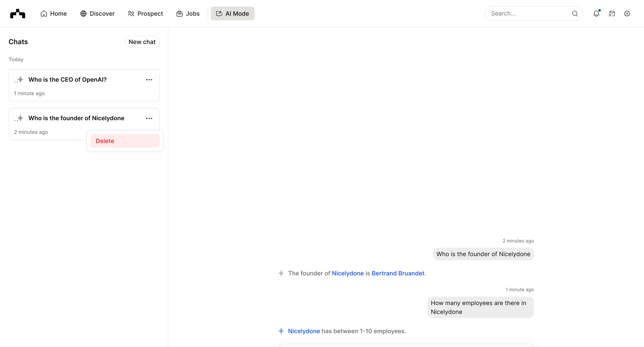Viewport: 644px width, 347px height.
Task: Click sparkle icon of OpenAI CEO chat
Action: click(x=19, y=80)
